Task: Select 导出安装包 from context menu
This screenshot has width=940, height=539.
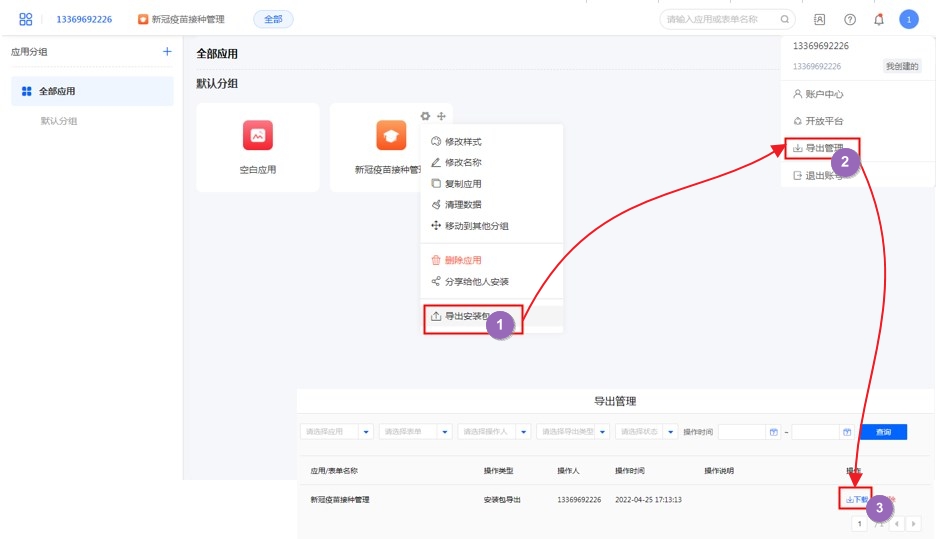Action: click(x=469, y=317)
